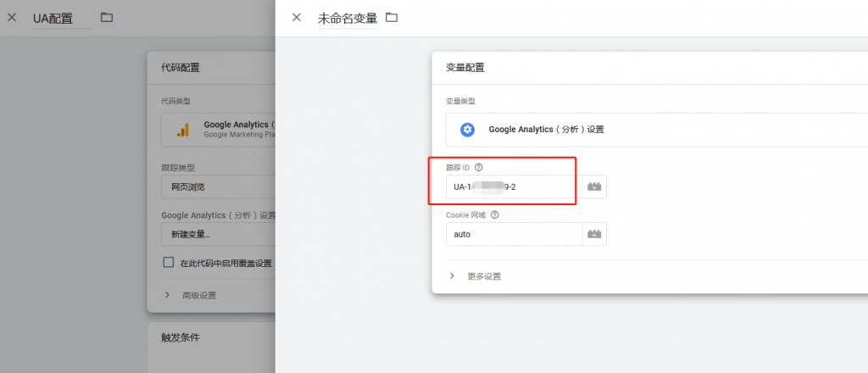Click the 变量配置 heading
Viewport: 868px width, 373px height.
point(465,68)
